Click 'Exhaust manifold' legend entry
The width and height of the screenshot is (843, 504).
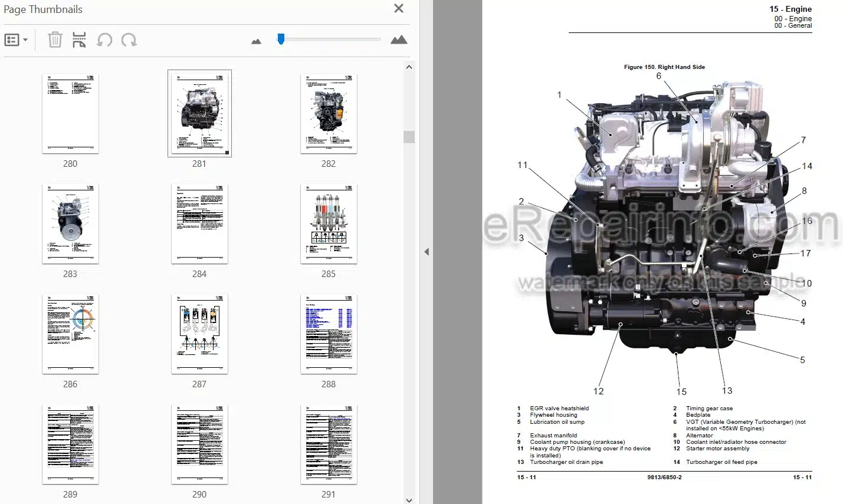tap(553, 436)
